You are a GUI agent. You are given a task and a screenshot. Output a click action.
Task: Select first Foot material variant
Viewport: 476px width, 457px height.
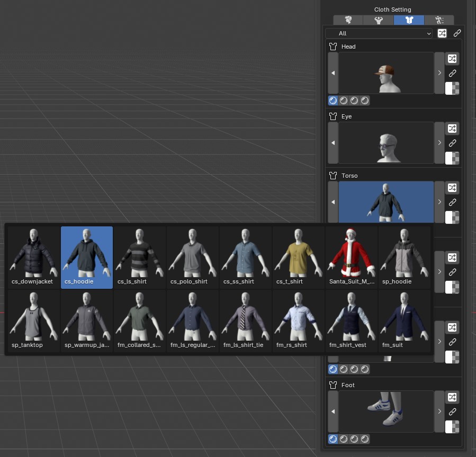coord(333,439)
